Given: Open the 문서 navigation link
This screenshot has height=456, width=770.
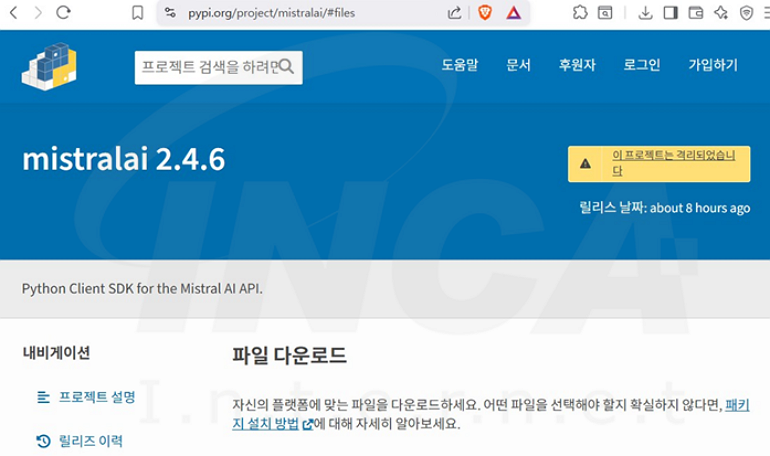Looking at the screenshot, I should point(518,65).
